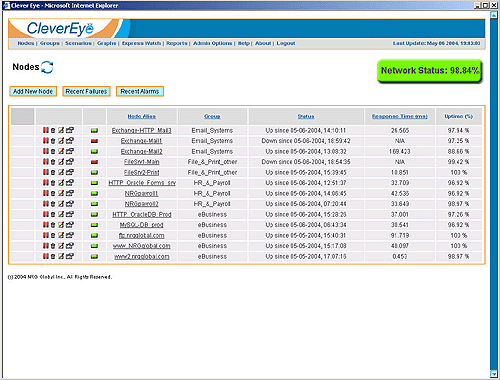Edit the Exchange-Mail2 node with the pencil icon
Image resolution: width=500 pixels, height=380 pixels.
coord(61,151)
